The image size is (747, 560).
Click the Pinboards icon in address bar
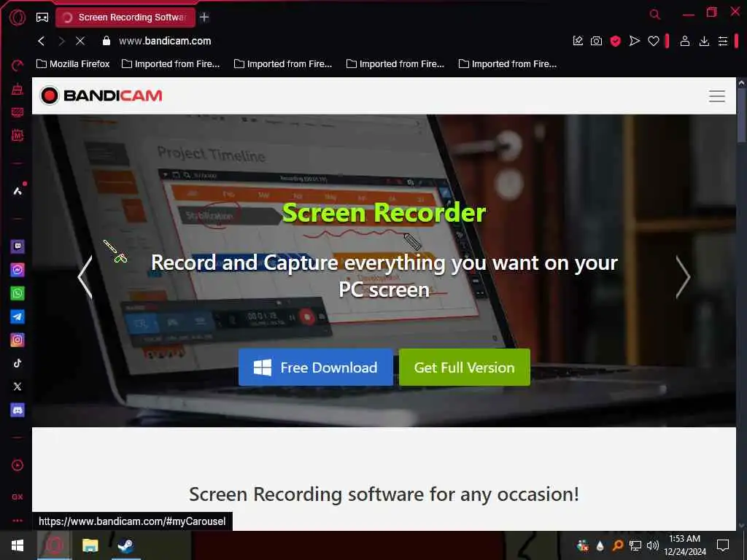(578, 41)
